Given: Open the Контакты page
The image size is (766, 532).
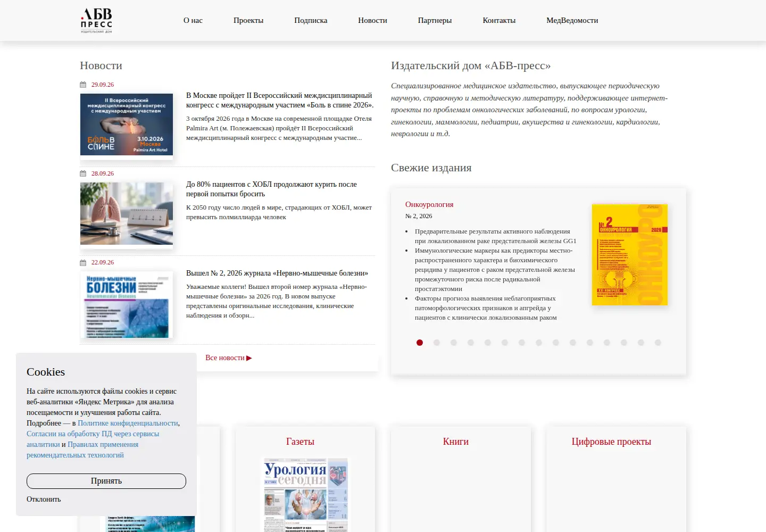Looking at the screenshot, I should click(499, 20).
